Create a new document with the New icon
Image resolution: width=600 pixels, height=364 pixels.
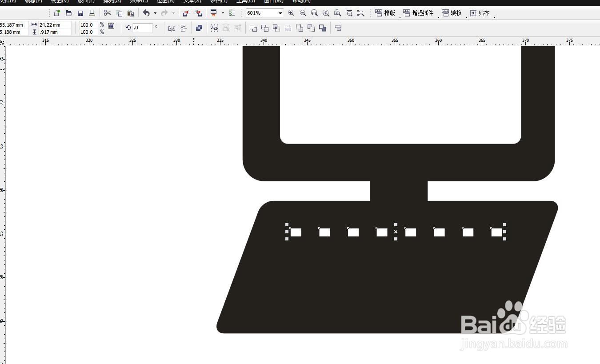pyautogui.click(x=57, y=13)
